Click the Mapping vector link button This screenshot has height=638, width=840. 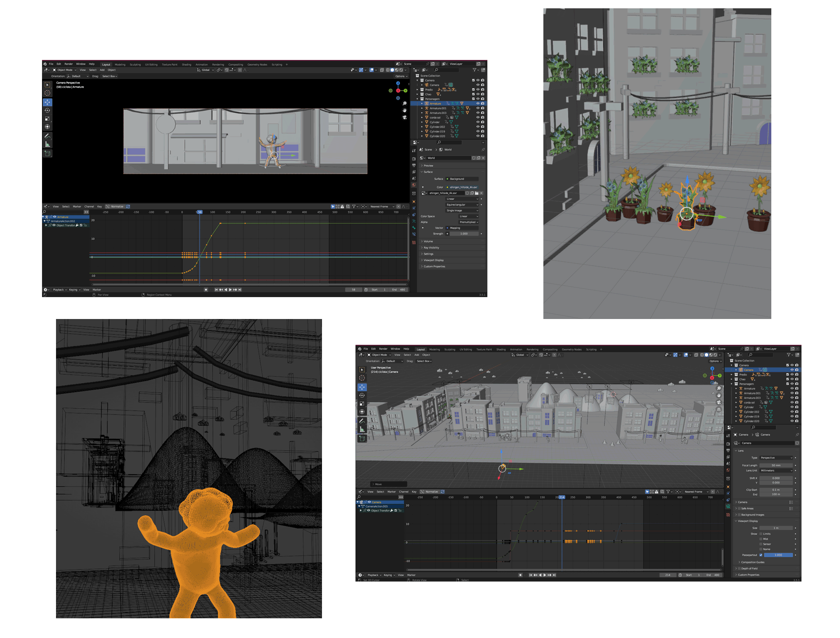pos(462,228)
